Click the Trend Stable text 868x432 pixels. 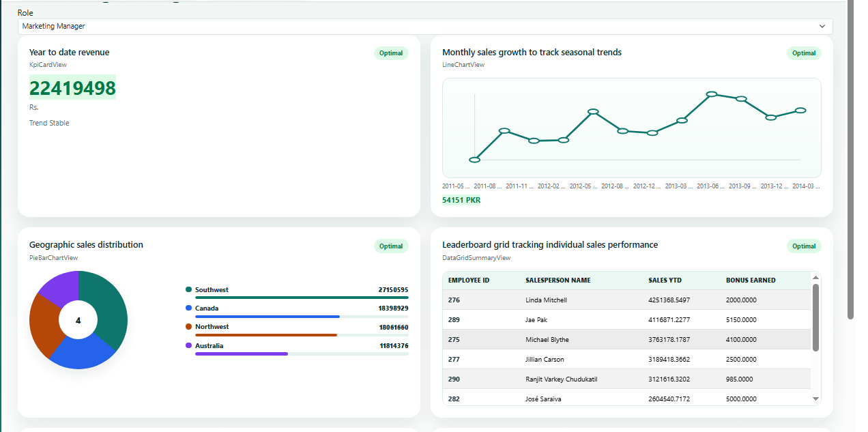pos(49,123)
